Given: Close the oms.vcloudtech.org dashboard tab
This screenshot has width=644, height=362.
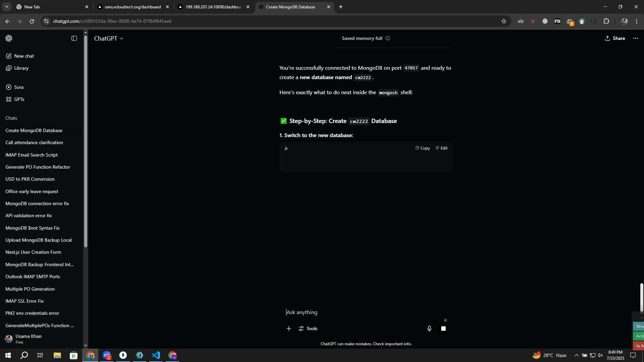Looking at the screenshot, I should [167, 7].
